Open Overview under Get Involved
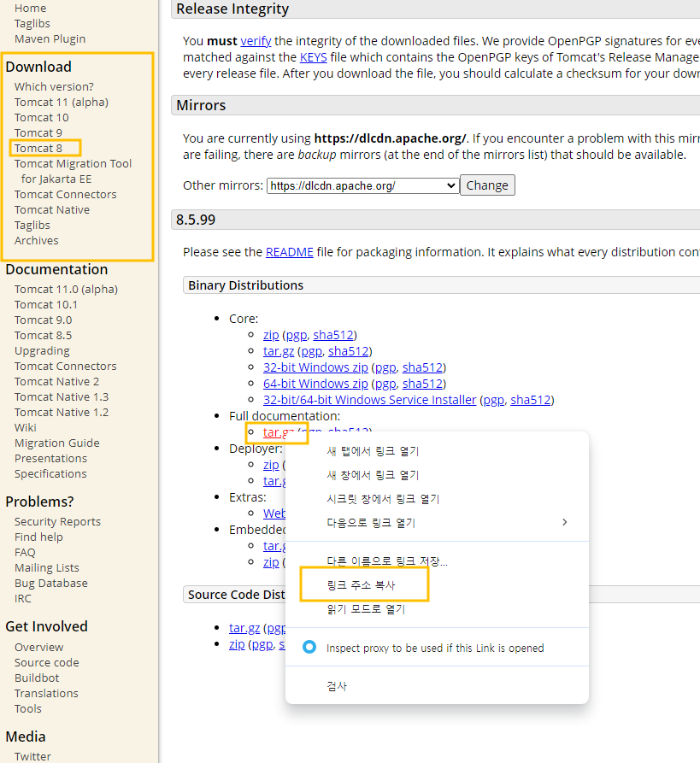Screen dimensions: 700x763 (39, 647)
